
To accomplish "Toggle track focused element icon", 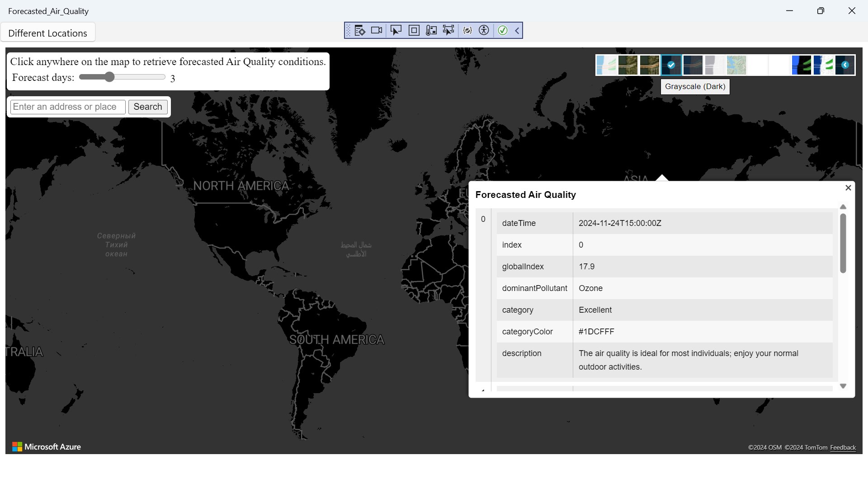I will (x=448, y=30).
